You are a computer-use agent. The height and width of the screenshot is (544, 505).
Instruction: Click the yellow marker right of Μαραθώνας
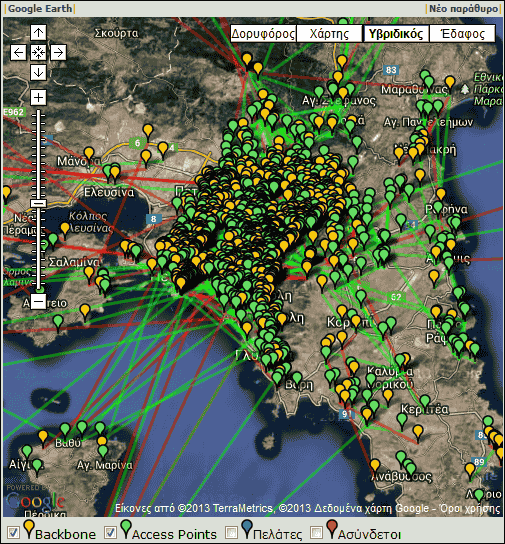450,83
